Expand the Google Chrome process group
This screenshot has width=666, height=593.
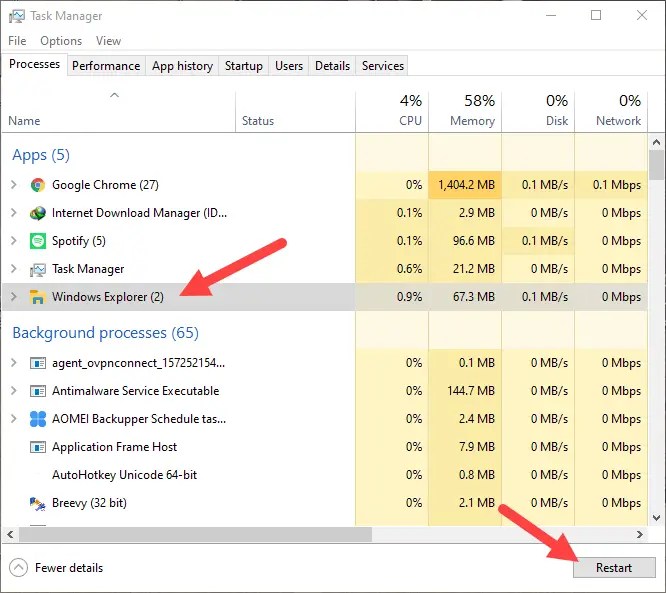14,185
